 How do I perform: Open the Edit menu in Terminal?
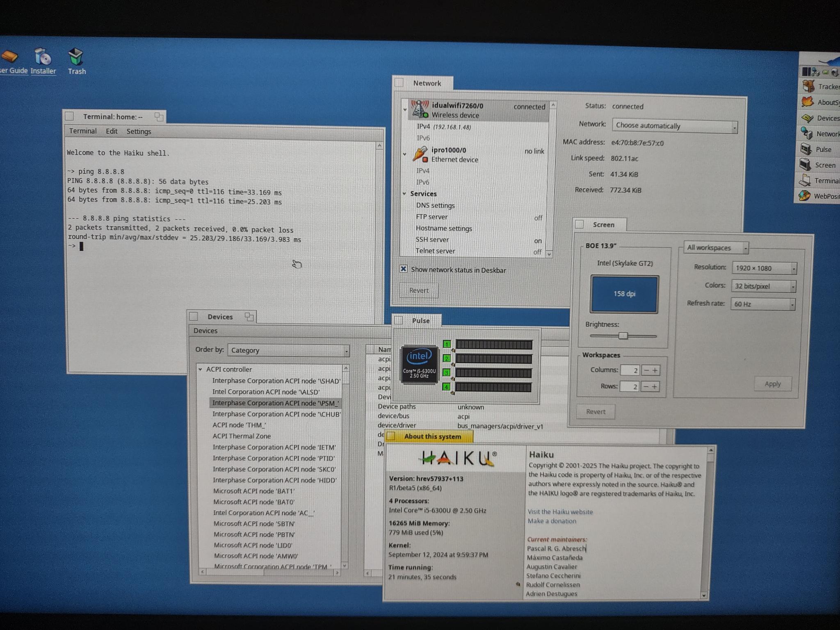tap(111, 131)
